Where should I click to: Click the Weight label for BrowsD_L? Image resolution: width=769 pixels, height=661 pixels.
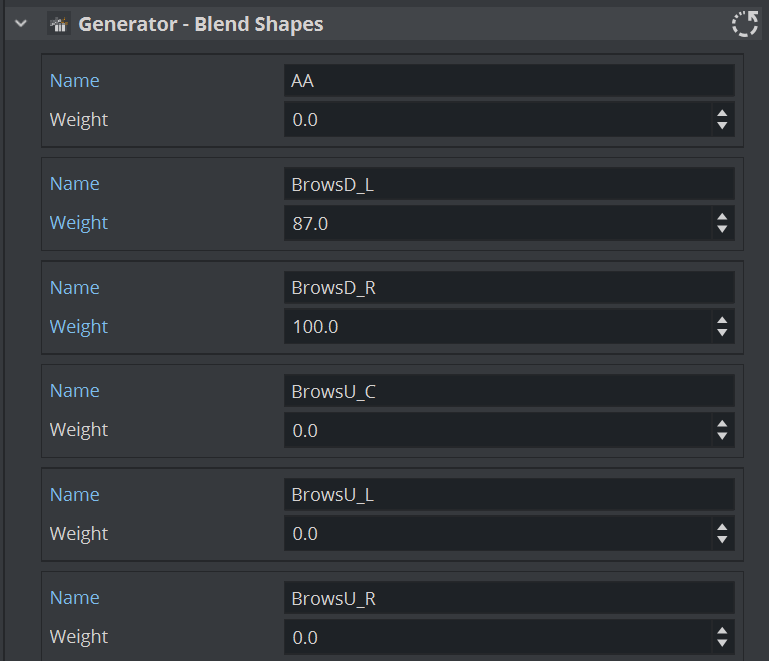[79, 223]
